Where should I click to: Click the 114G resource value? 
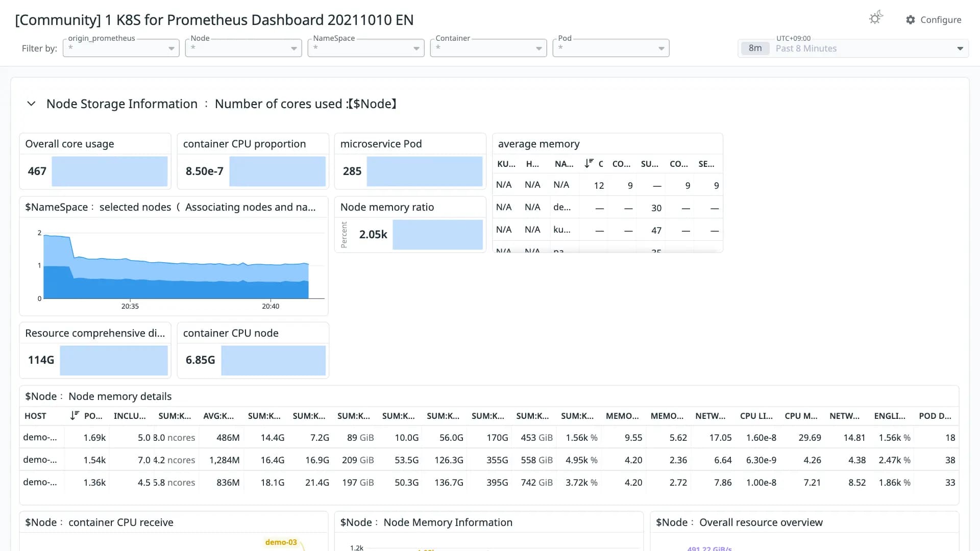coord(41,360)
